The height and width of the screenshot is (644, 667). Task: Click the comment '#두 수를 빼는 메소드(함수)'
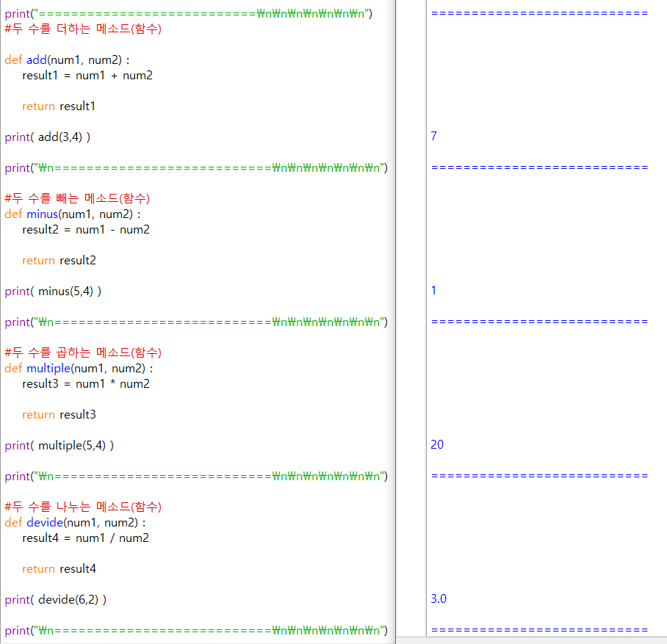click(77, 198)
